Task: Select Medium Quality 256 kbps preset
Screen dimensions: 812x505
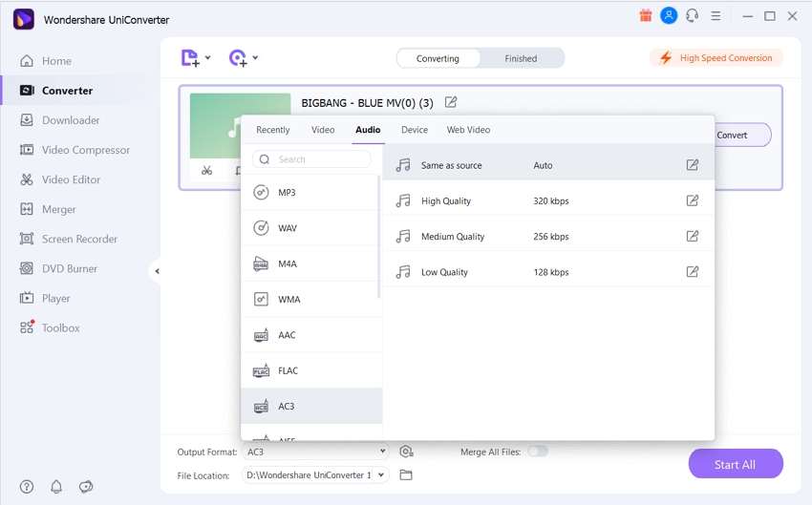Action: (x=549, y=237)
